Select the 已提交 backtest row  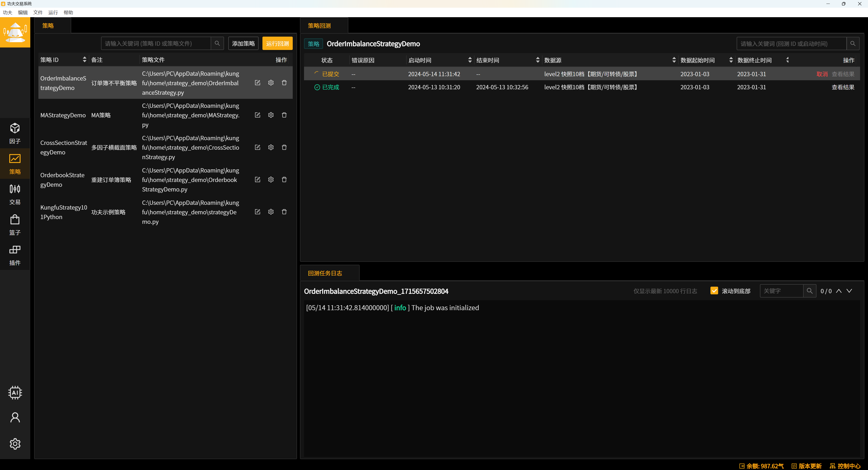tap(582, 74)
